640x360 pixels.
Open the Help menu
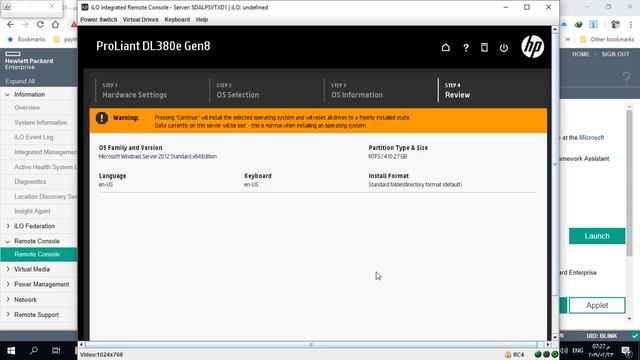pyautogui.click(x=202, y=20)
